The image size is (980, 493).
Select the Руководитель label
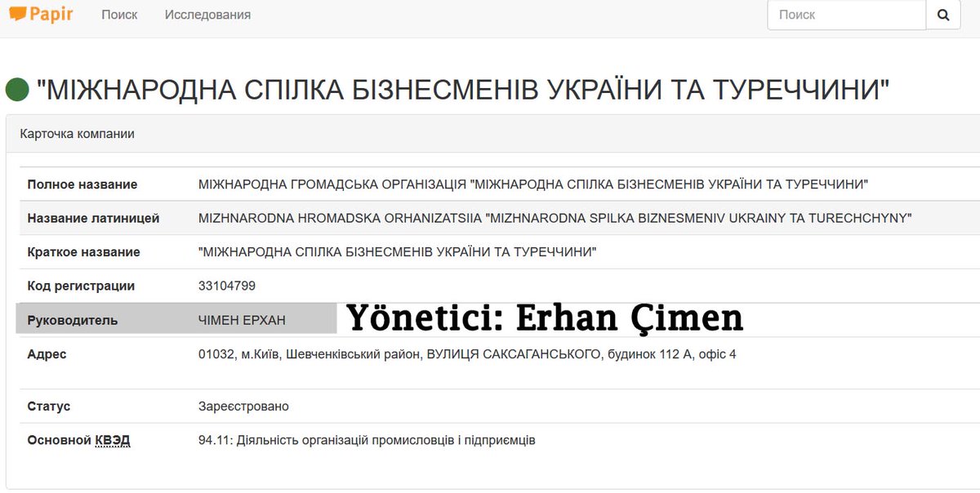pyautogui.click(x=73, y=320)
